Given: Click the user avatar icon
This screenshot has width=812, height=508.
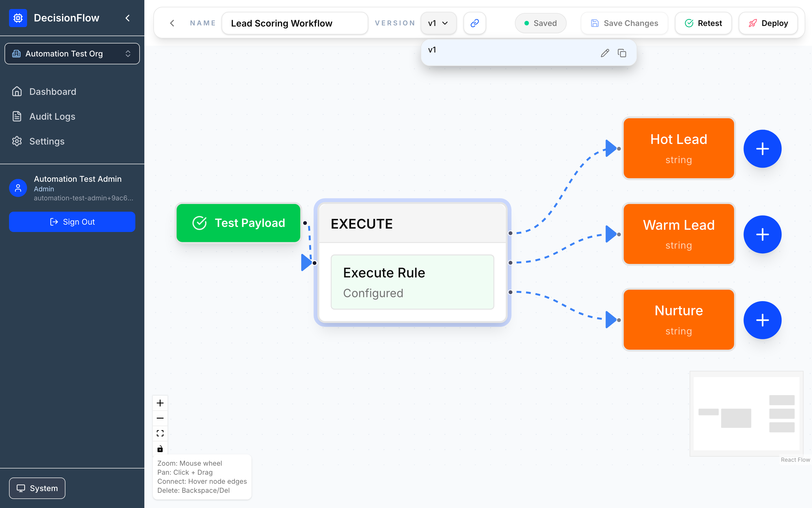Looking at the screenshot, I should (18, 188).
